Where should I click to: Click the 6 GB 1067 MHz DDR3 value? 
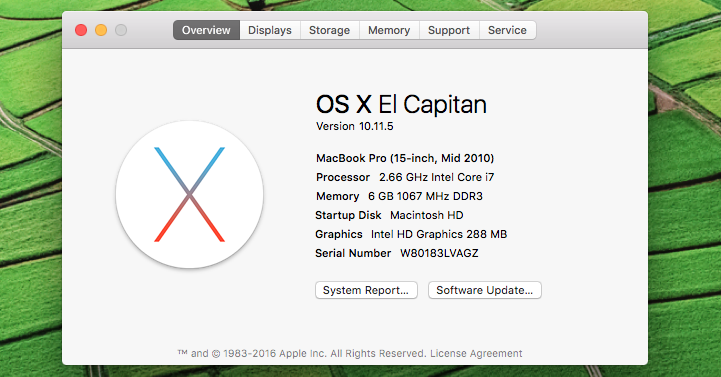click(425, 196)
